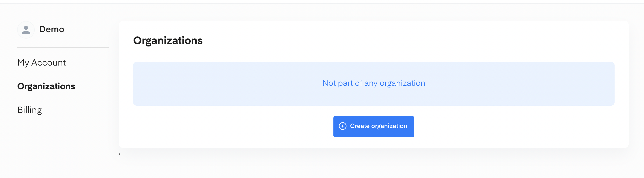Image resolution: width=644 pixels, height=178 pixels.
Task: Select the person silhouette in the avatar
Action: tap(26, 30)
